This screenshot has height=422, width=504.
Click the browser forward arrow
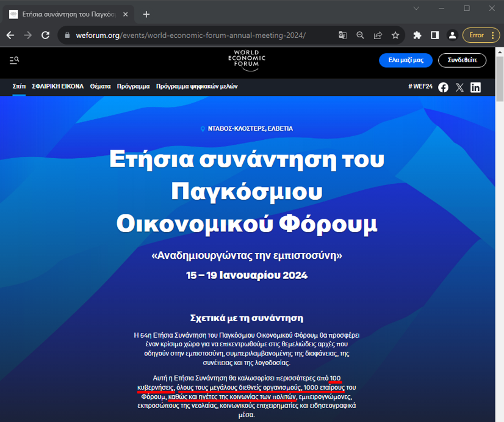coord(28,35)
